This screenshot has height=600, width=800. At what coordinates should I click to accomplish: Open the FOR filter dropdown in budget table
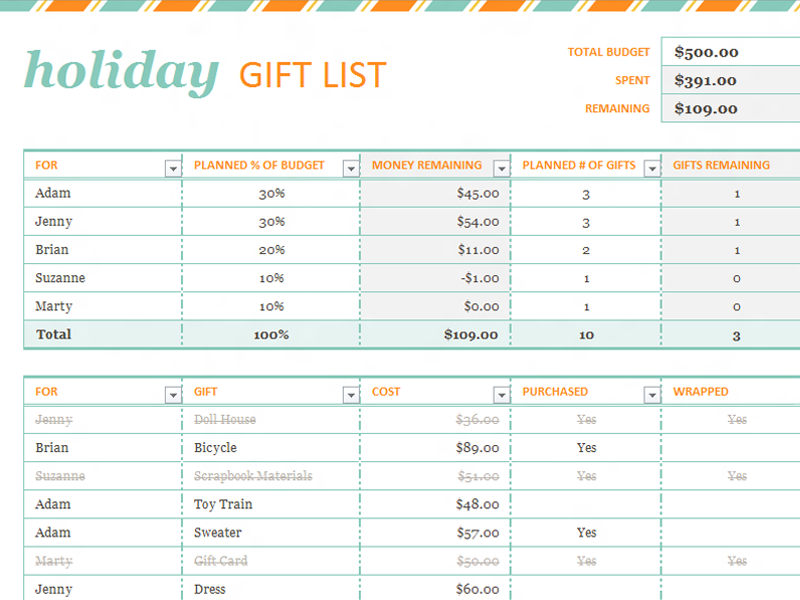[x=173, y=168]
